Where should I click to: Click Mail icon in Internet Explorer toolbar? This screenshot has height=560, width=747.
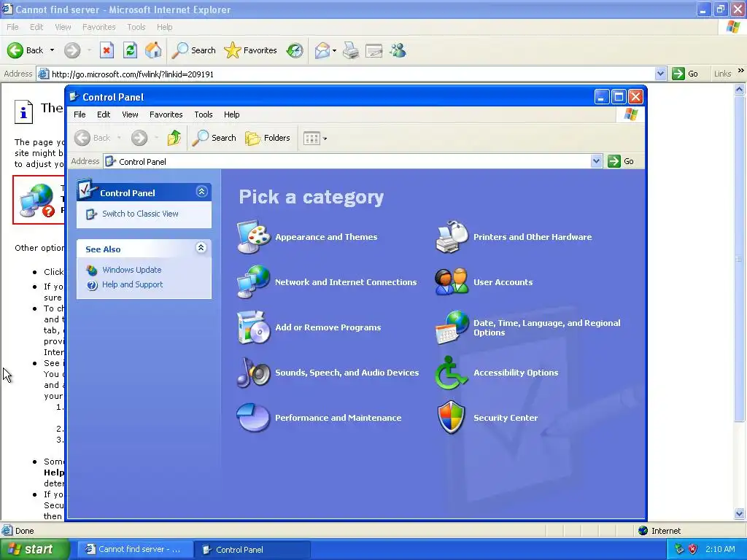pos(322,50)
